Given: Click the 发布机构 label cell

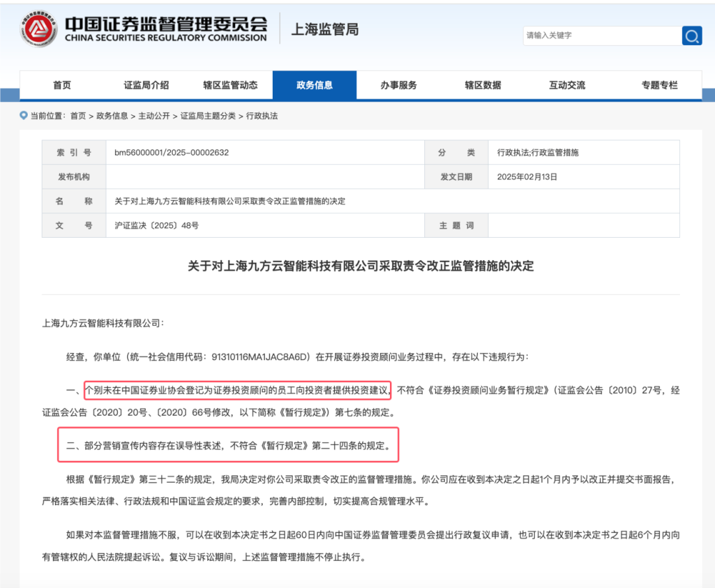Looking at the screenshot, I should pos(74,177).
